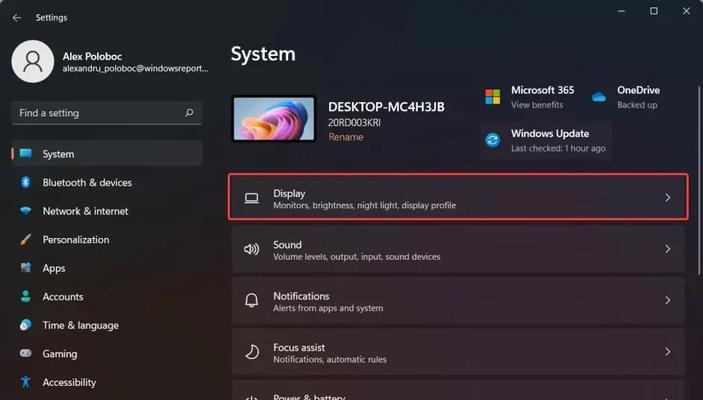Switch to the Apps section

(107, 268)
